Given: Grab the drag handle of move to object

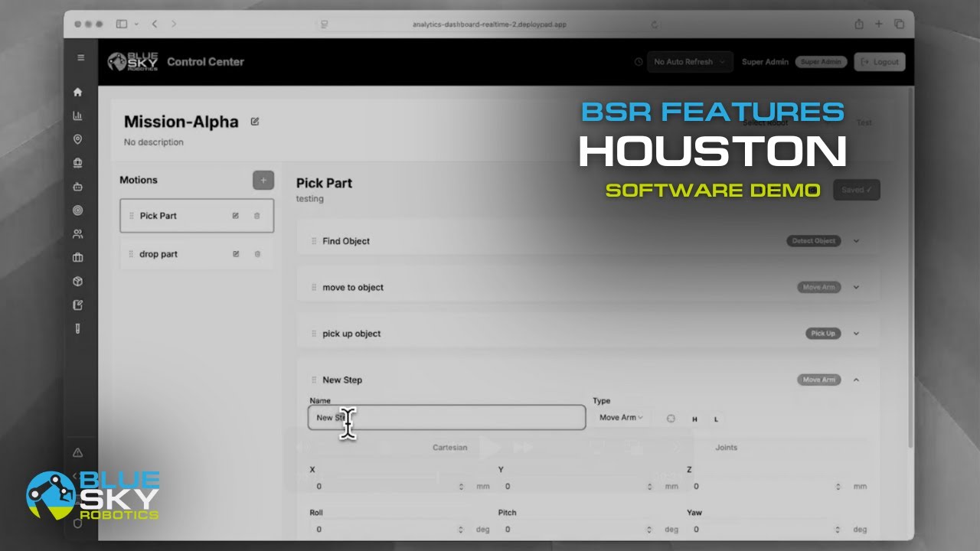Looking at the screenshot, I should pyautogui.click(x=314, y=288).
